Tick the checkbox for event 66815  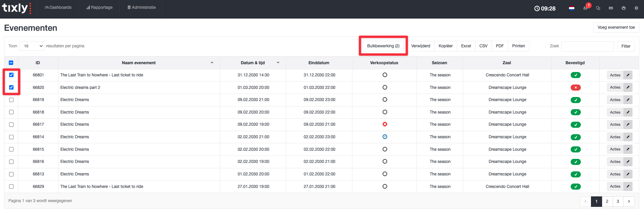pos(11,149)
